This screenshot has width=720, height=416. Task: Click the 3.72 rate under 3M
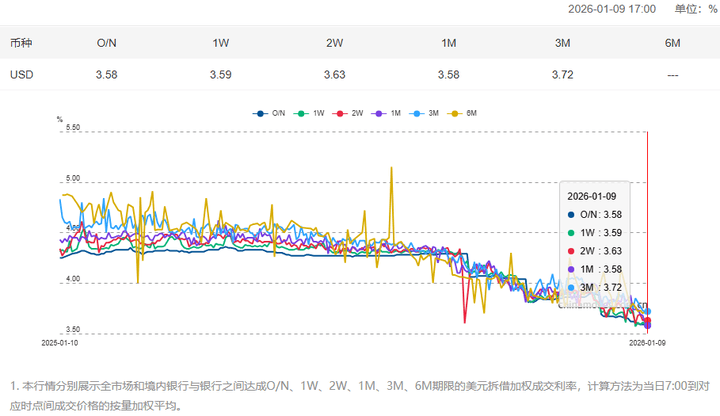[563, 74]
